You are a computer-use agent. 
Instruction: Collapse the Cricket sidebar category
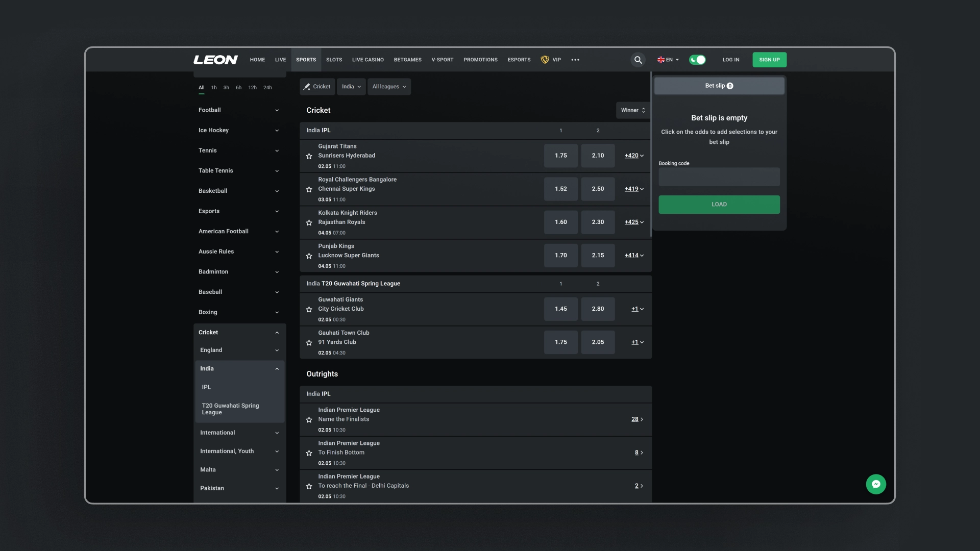(239, 333)
